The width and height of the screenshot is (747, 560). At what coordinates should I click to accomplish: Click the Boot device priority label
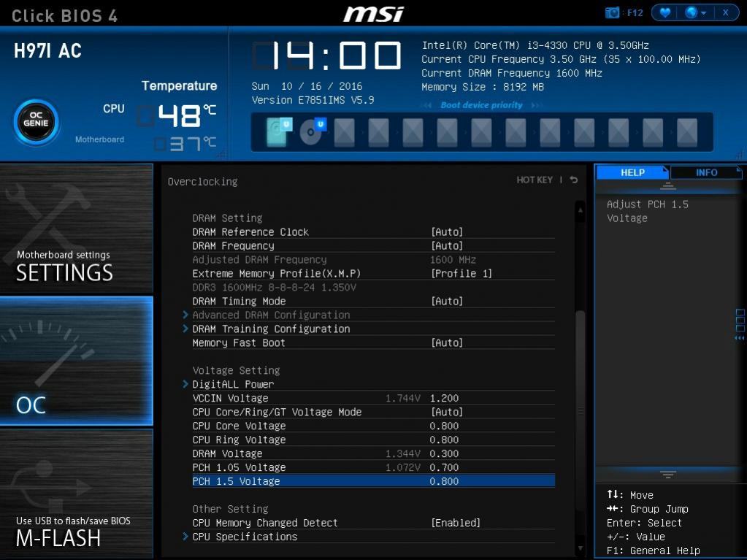pyautogui.click(x=481, y=104)
